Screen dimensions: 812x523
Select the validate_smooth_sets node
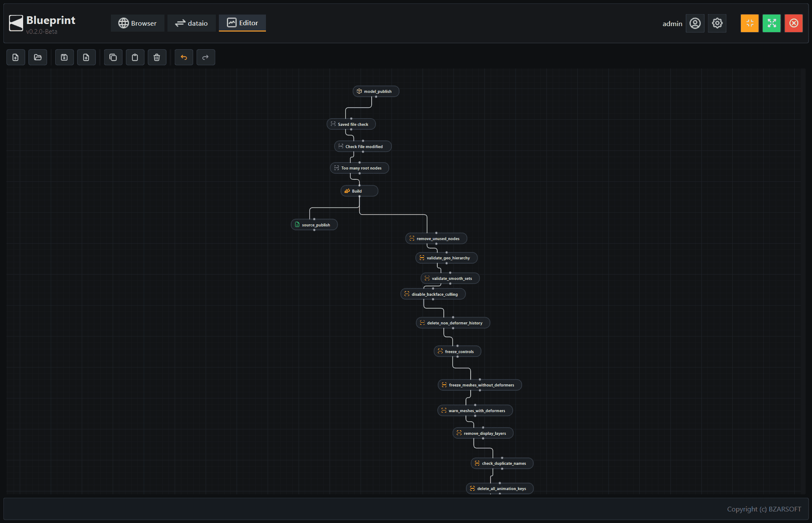[x=450, y=278]
